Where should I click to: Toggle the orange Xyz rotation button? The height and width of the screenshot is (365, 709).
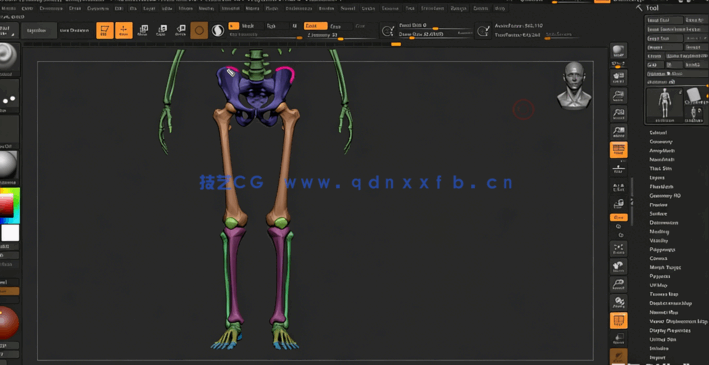[x=618, y=217]
